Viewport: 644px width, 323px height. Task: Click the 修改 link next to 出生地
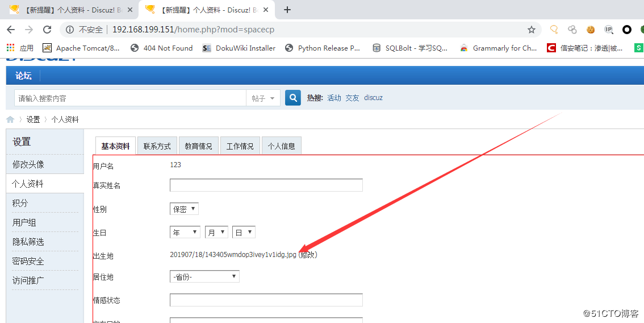(x=308, y=255)
